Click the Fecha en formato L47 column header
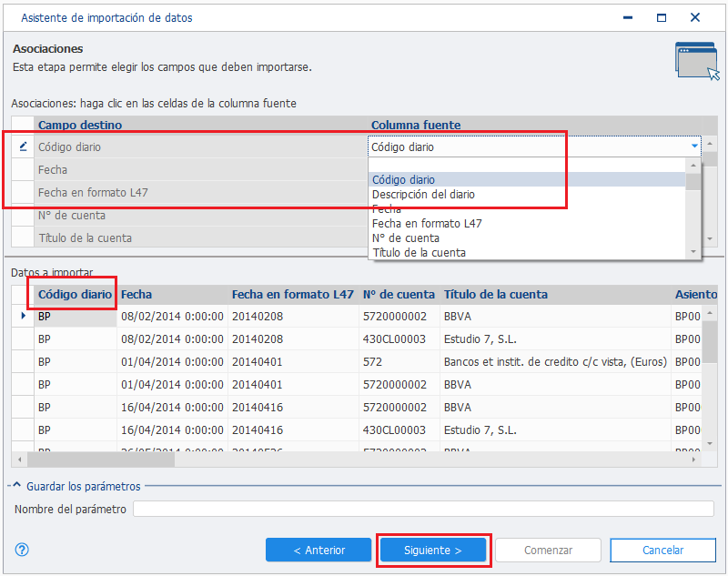This screenshot has height=576, width=728. pos(293,294)
